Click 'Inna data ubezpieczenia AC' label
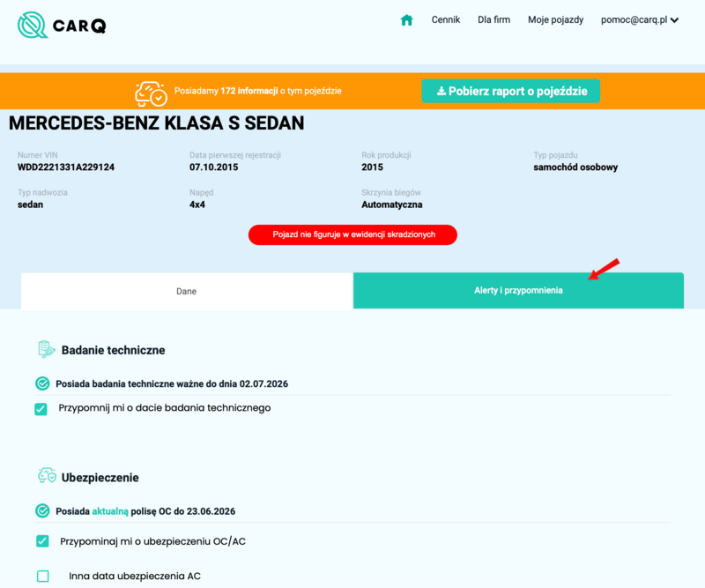This screenshot has height=588, width=705. (x=135, y=576)
